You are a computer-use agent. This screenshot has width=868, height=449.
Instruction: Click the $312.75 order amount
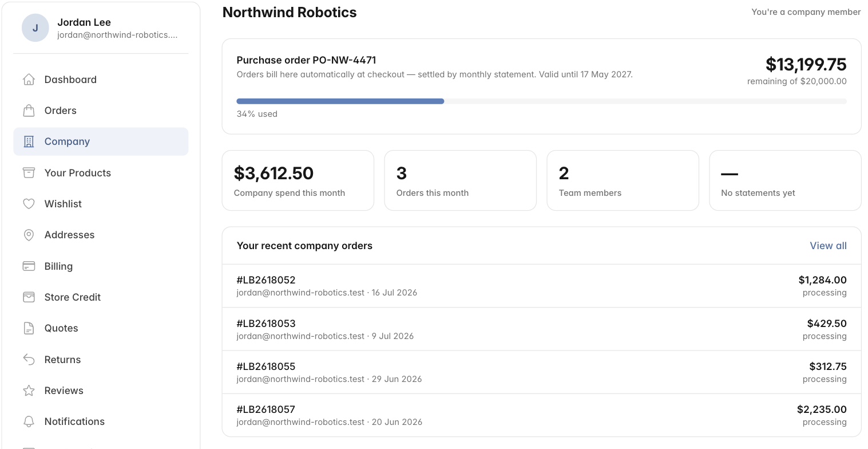(827, 367)
